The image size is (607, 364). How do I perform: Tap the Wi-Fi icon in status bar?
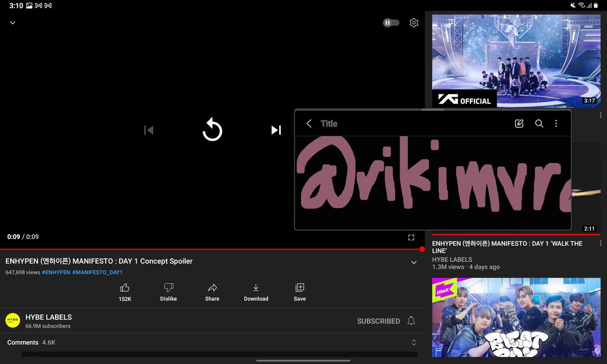click(x=581, y=6)
